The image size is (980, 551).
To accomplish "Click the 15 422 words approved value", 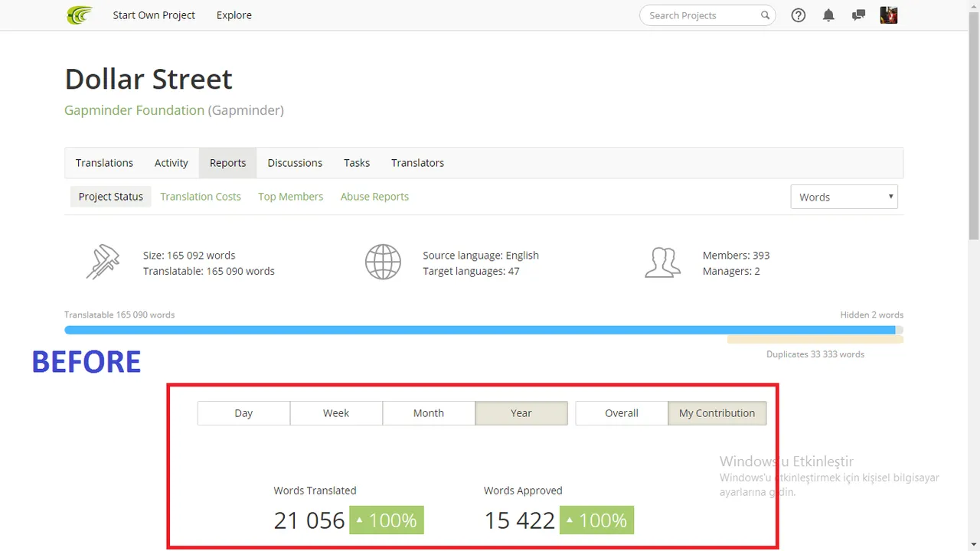I will [519, 520].
